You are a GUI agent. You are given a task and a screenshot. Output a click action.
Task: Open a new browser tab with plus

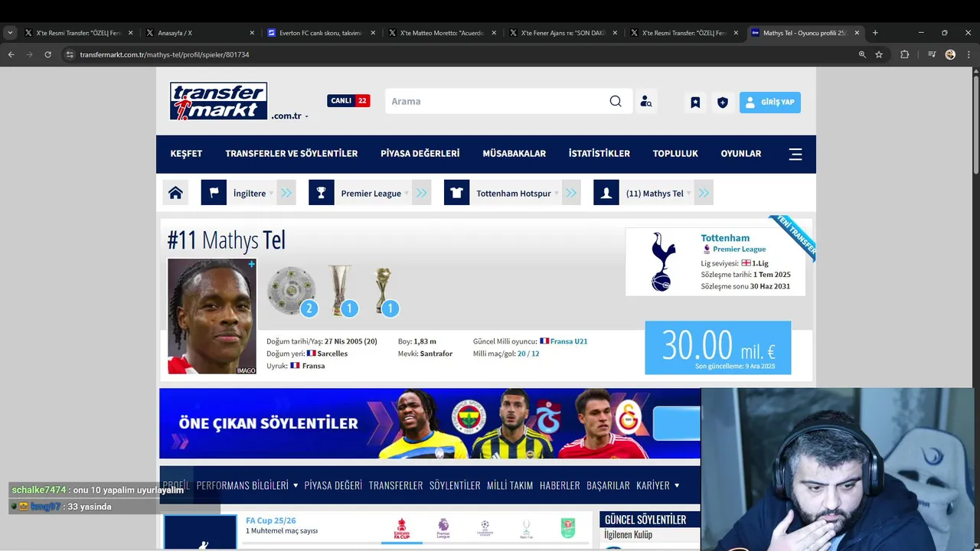coord(875,33)
